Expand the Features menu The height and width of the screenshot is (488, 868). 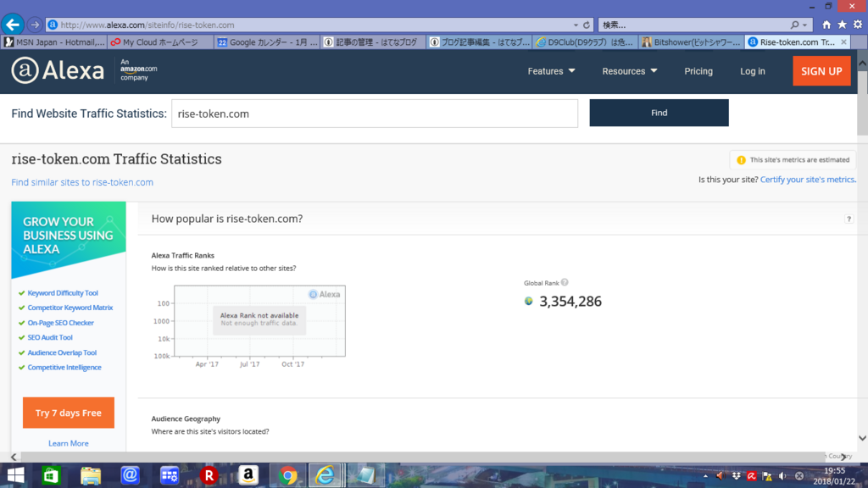coord(551,71)
